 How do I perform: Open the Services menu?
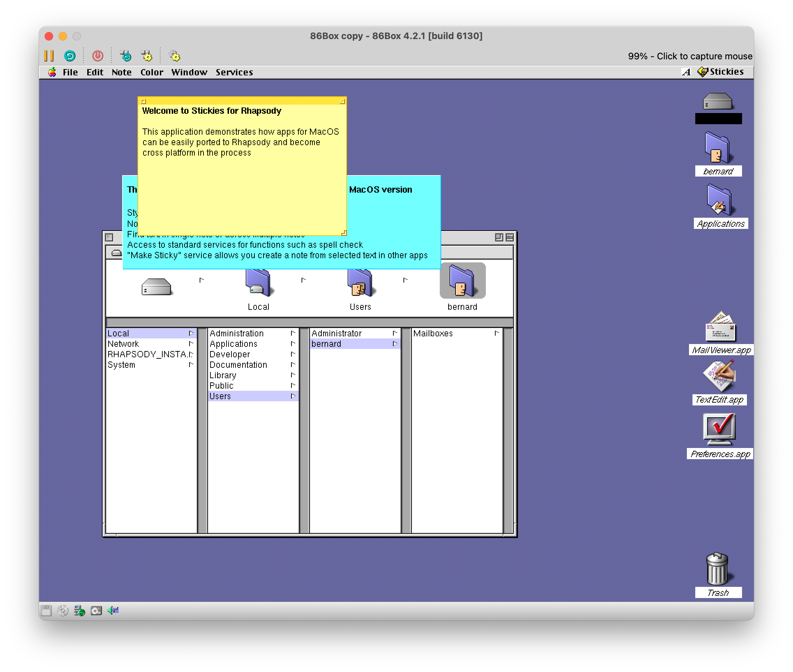[x=234, y=72]
